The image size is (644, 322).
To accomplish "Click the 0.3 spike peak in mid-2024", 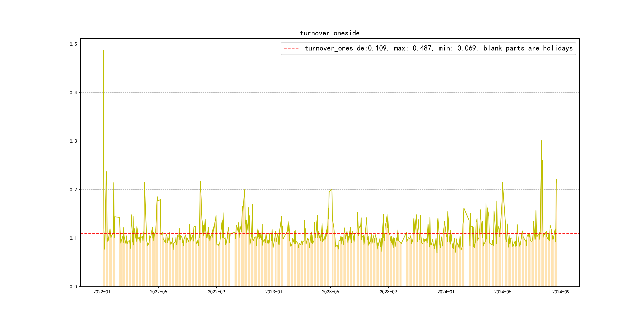I will point(541,141).
